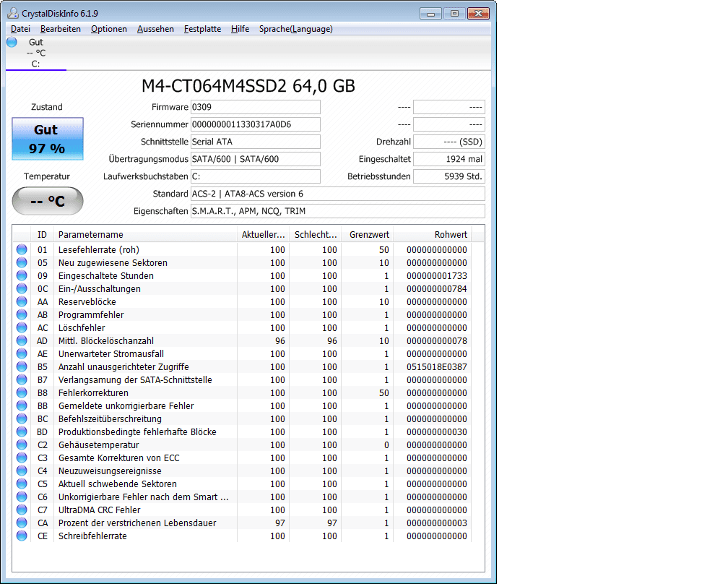The height and width of the screenshot is (584, 728).
Task: Click status orb for Produktionsbedingte fehlerhafte Blöcke
Action: pyautogui.click(x=22, y=431)
